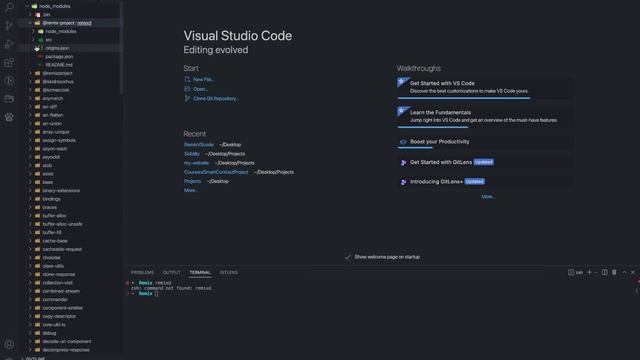This screenshot has width=640, height=360.
Task: Click the GitLens icon beside Introducing GitLens+
Action: pyautogui.click(x=403, y=182)
